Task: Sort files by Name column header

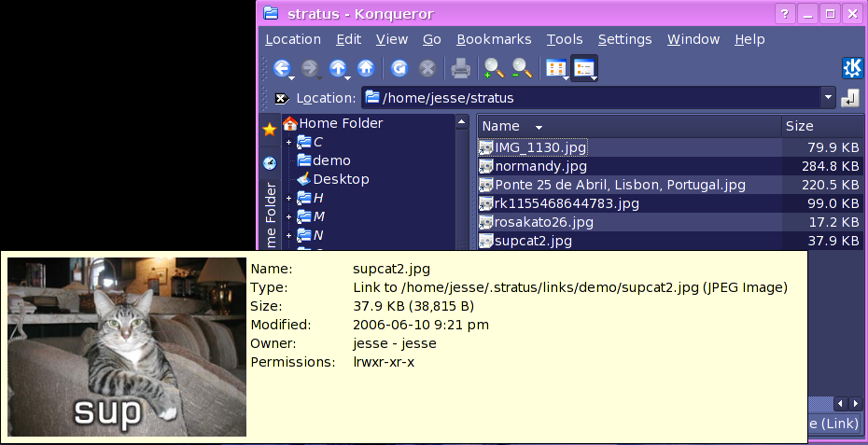Action: pyautogui.click(x=629, y=126)
